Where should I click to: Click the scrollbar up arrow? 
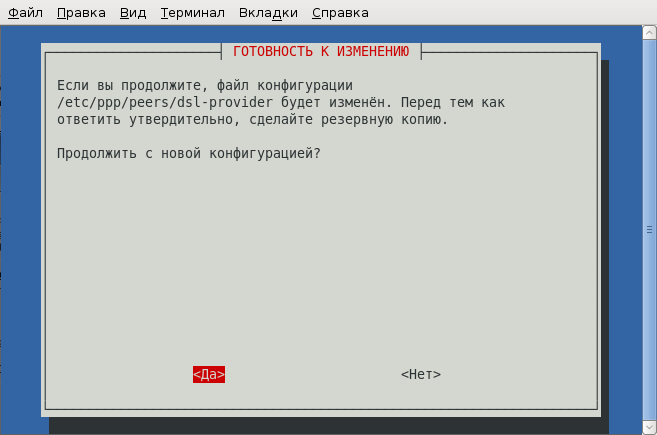tap(649, 33)
